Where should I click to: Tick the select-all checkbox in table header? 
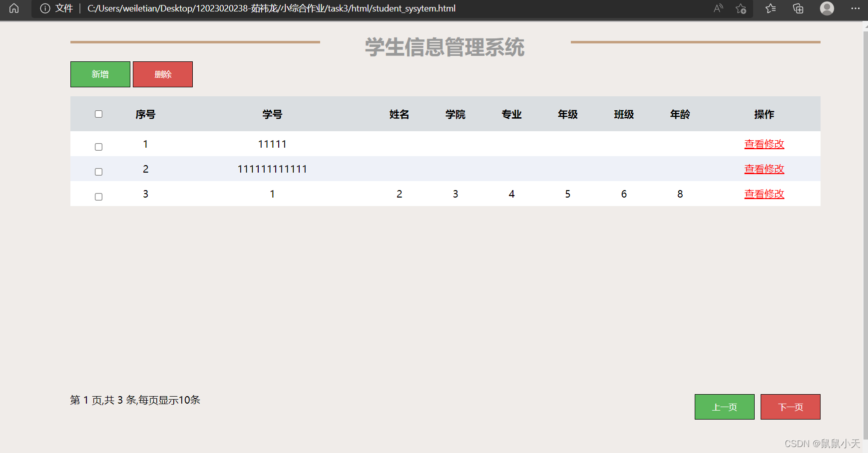click(x=98, y=114)
